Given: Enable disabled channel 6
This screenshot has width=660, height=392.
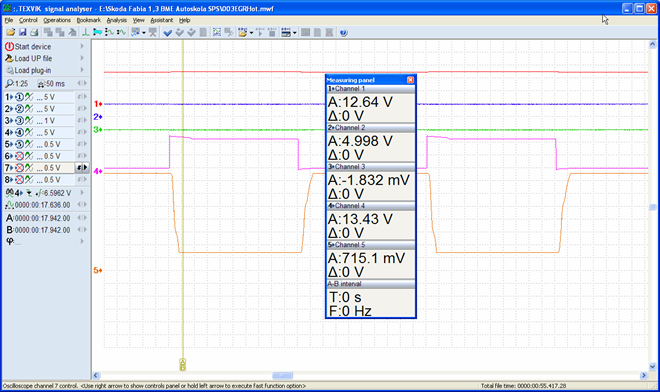Looking at the screenshot, I should [x=19, y=156].
